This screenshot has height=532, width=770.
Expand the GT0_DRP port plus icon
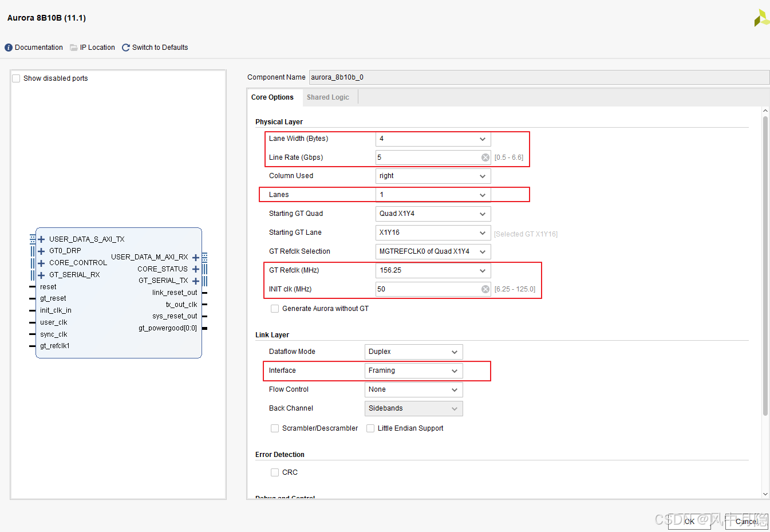tap(41, 251)
